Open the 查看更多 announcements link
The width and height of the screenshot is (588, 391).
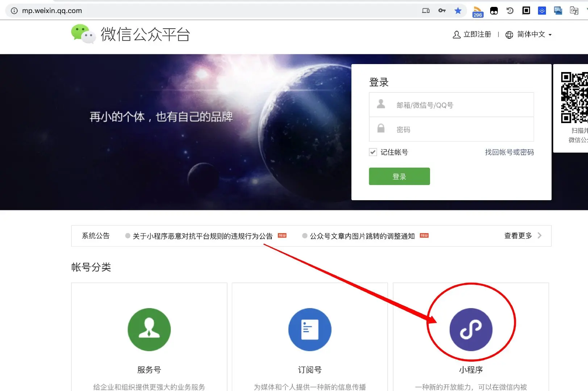[518, 236]
